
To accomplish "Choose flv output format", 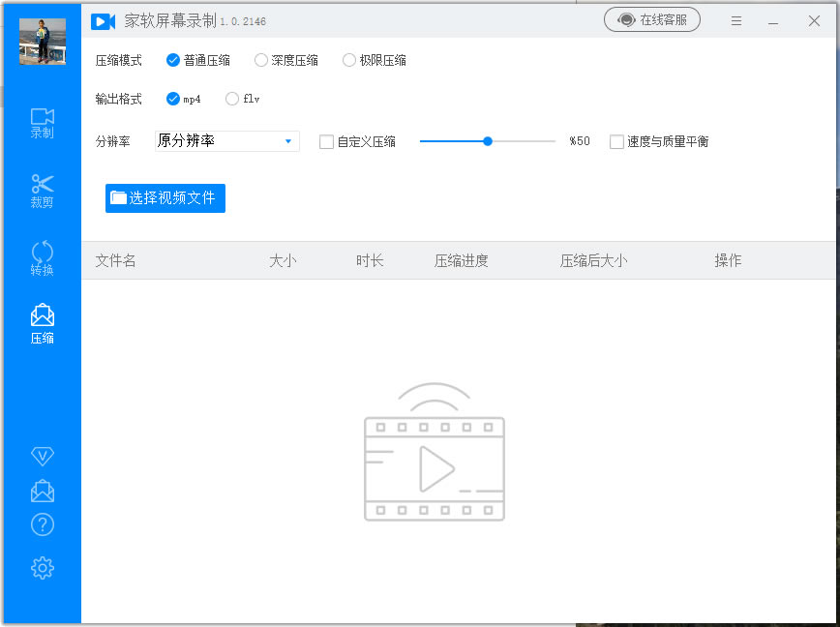I will 232,99.
